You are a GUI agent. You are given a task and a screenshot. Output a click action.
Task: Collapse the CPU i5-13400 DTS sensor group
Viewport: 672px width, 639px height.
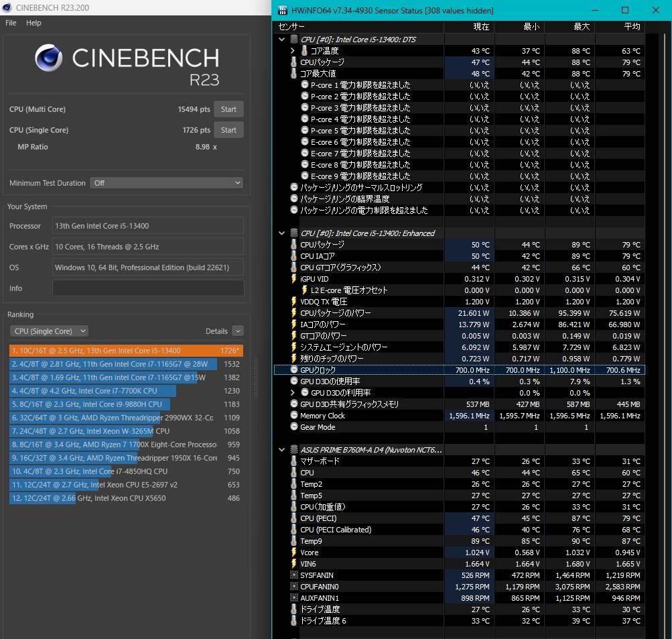pos(282,40)
